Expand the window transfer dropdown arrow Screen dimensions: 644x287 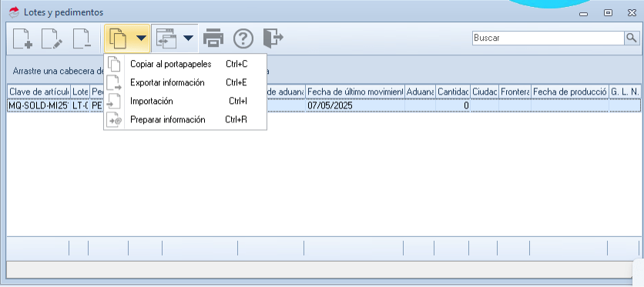188,38
